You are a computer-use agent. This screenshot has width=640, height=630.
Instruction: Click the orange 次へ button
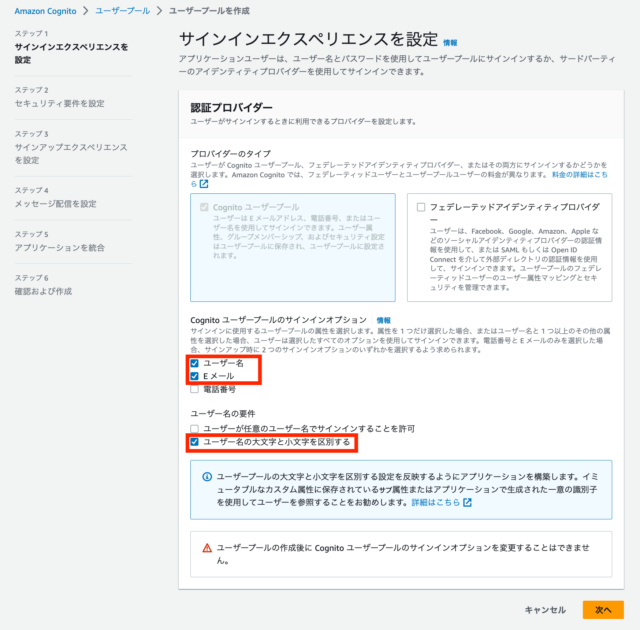click(x=603, y=610)
